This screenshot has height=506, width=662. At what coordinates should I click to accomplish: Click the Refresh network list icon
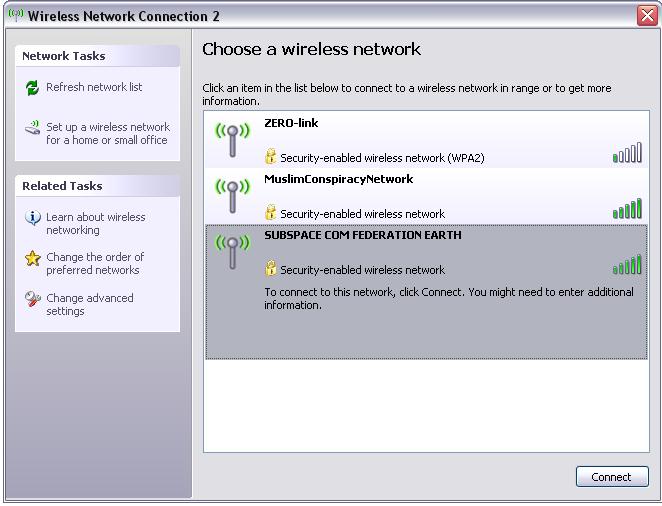pos(32,88)
